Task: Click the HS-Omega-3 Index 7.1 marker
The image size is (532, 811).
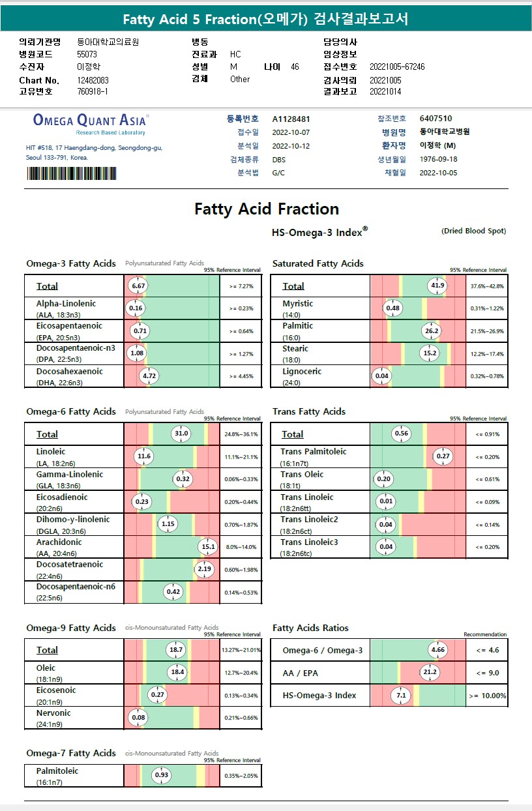Action: 402,696
